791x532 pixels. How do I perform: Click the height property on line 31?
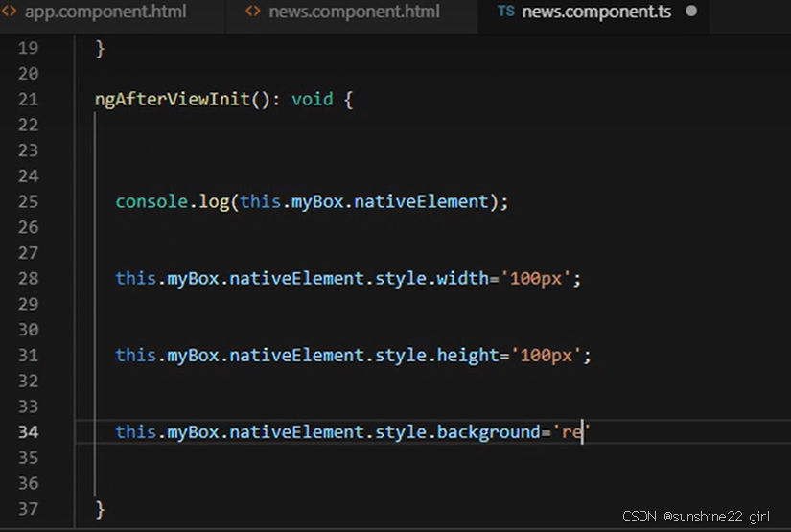(x=468, y=356)
